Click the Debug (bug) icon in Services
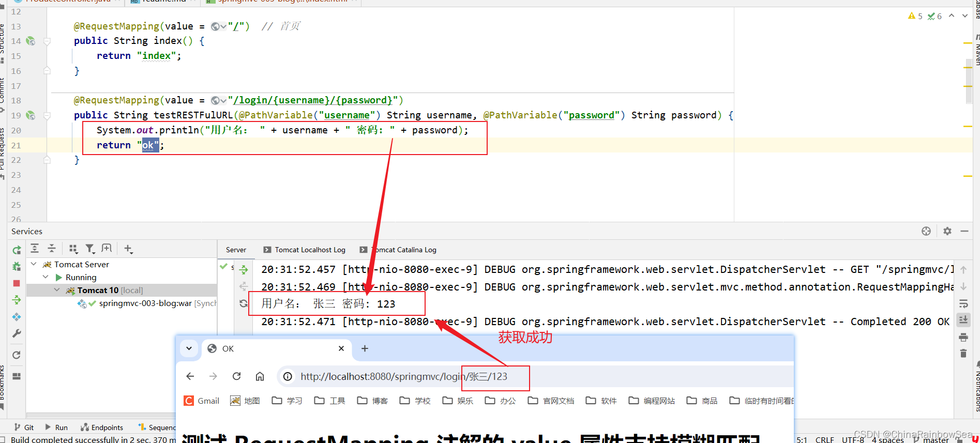 [17, 267]
